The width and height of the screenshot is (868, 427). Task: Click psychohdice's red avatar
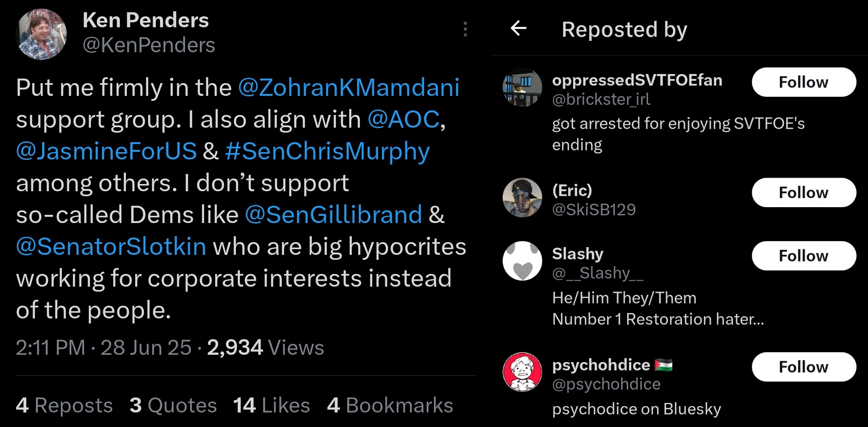click(522, 372)
